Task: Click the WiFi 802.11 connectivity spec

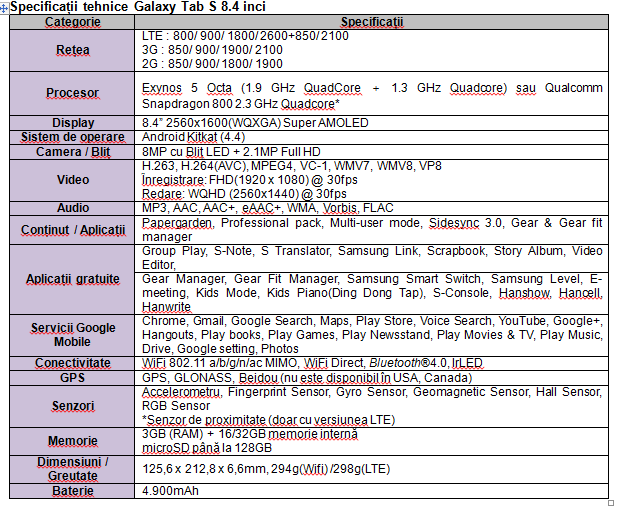Action: tap(312, 363)
